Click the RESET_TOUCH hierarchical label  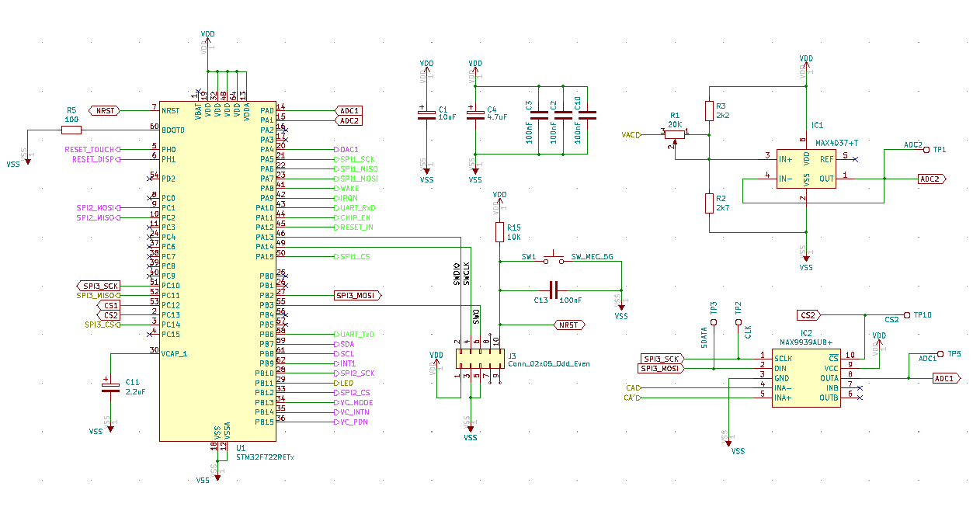(92, 149)
